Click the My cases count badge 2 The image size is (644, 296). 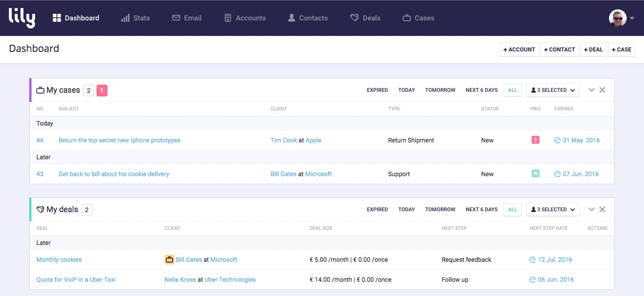tap(89, 91)
